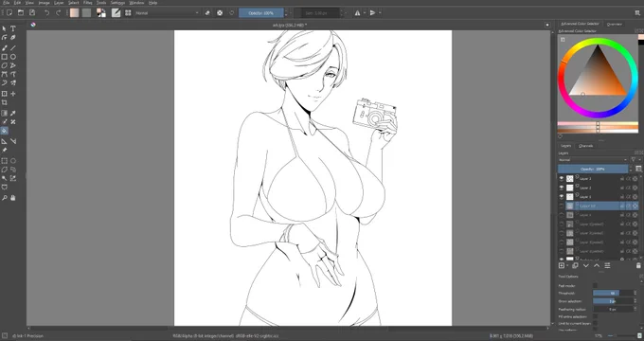This screenshot has height=341, width=644.
Task: Open an existing document icon
Action: (x=21, y=13)
